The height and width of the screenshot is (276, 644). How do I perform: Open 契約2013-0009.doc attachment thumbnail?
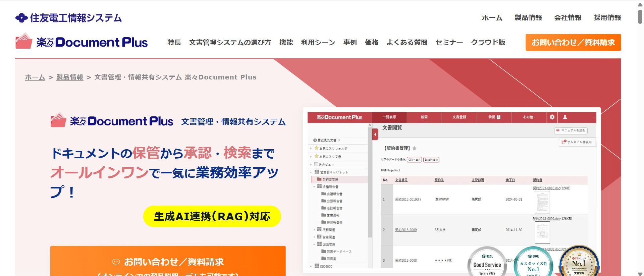coord(542,232)
